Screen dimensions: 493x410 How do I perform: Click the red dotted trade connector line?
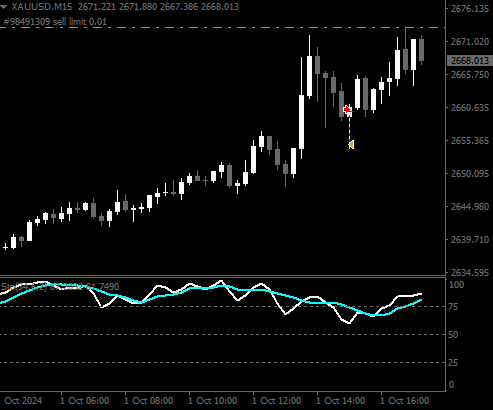coord(350,128)
